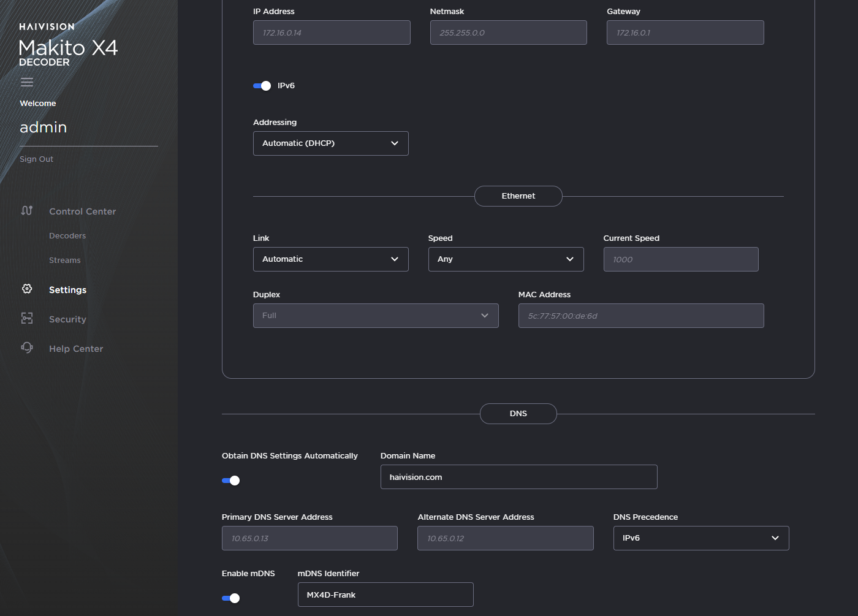Open the hamburger navigation menu

point(26,82)
